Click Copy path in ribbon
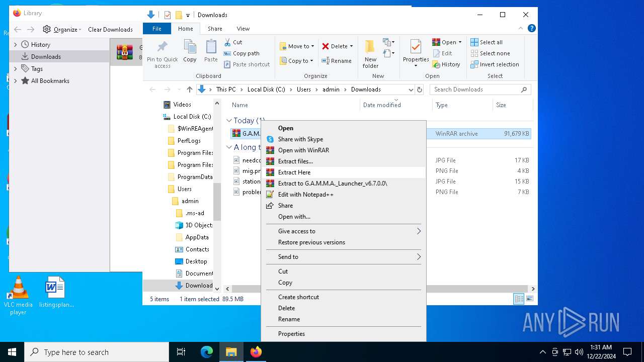The height and width of the screenshot is (362, 644). [242, 53]
